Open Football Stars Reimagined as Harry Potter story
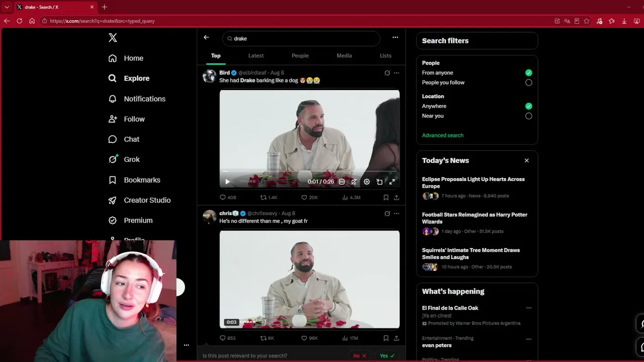Screen dimensions: 644x362 (x=475, y=218)
